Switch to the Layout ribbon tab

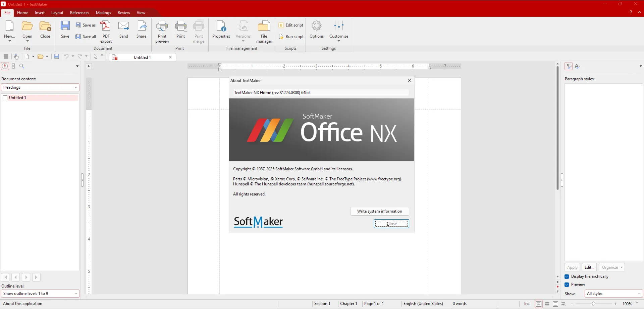tap(57, 13)
